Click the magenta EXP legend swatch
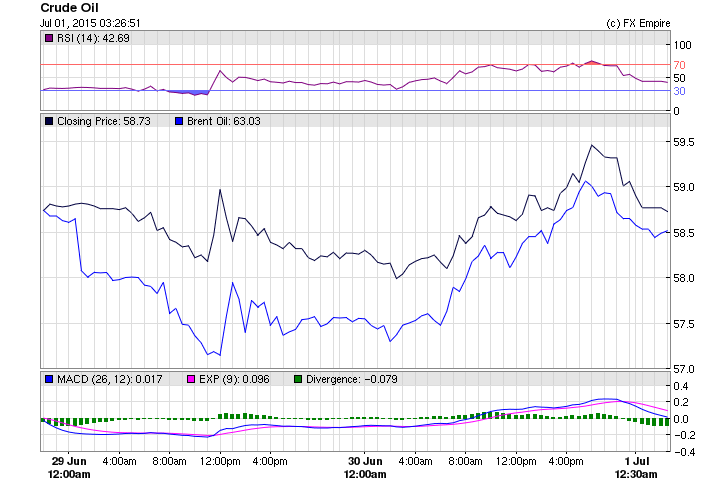This screenshot has height=487, width=710. (191, 379)
